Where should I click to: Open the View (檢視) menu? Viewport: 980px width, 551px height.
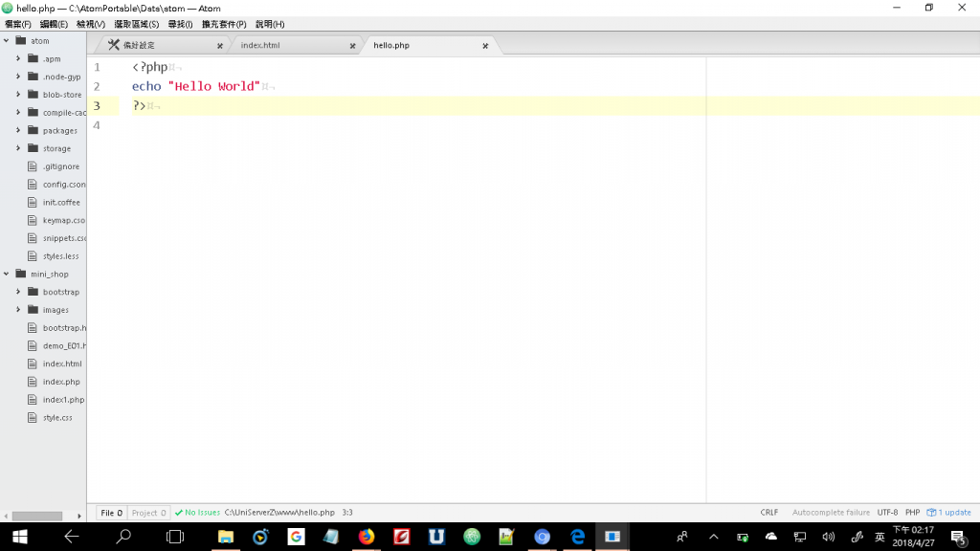[x=91, y=24]
